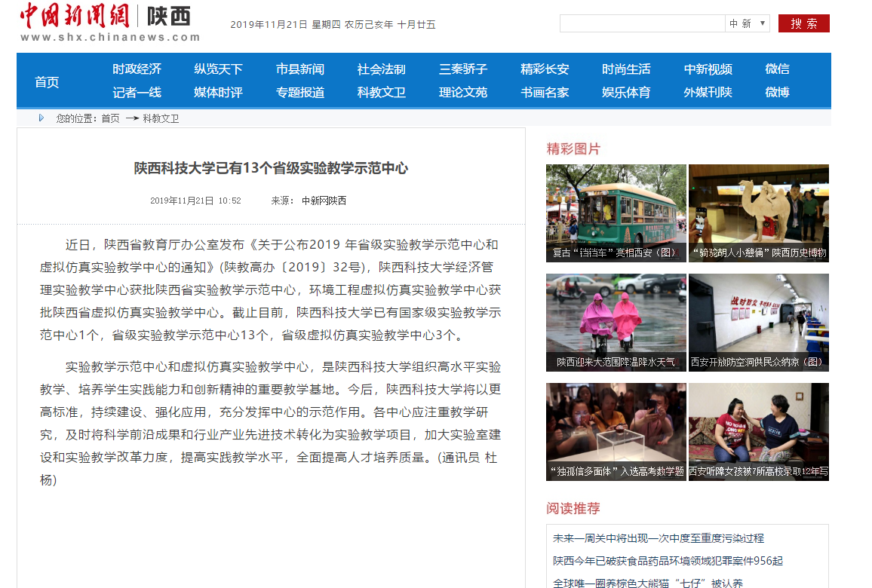Select 科教文卫 in the blue menu
This screenshot has width=872, height=588.
(381, 93)
